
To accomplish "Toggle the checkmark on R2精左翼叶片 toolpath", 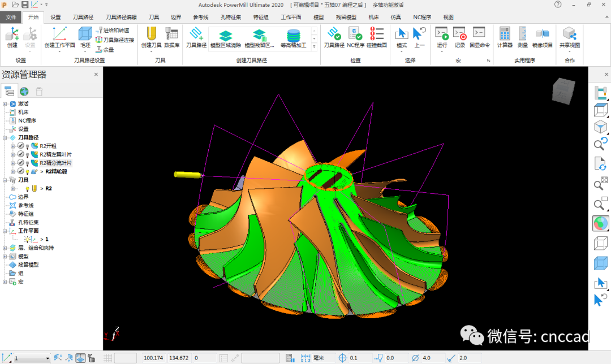I will point(20,154).
